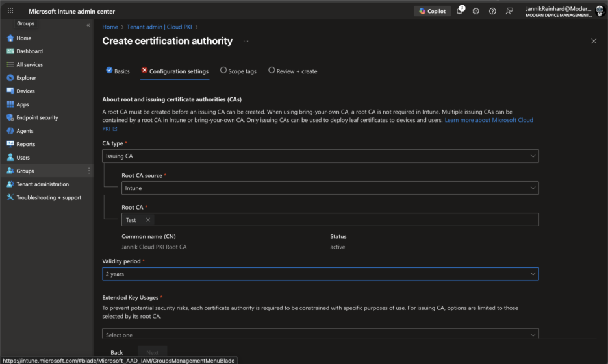Open the app launcher waffle icon
The image size is (608, 364).
tap(10, 11)
